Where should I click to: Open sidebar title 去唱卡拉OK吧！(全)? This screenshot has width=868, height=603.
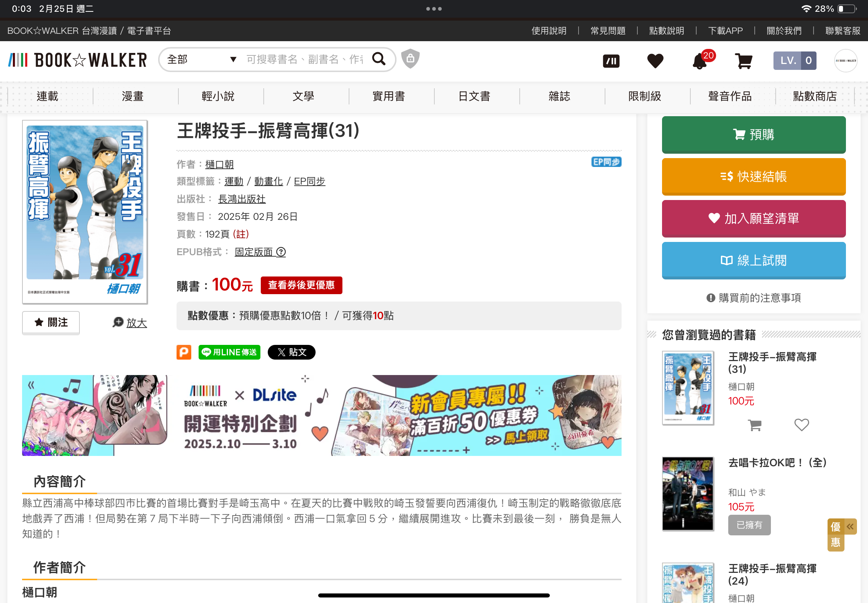[x=777, y=463]
